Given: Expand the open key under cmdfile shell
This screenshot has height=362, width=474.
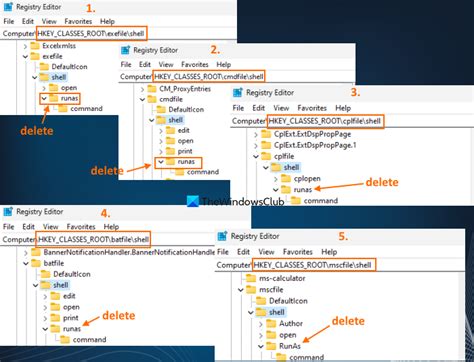Looking at the screenshot, I should pos(161,141).
